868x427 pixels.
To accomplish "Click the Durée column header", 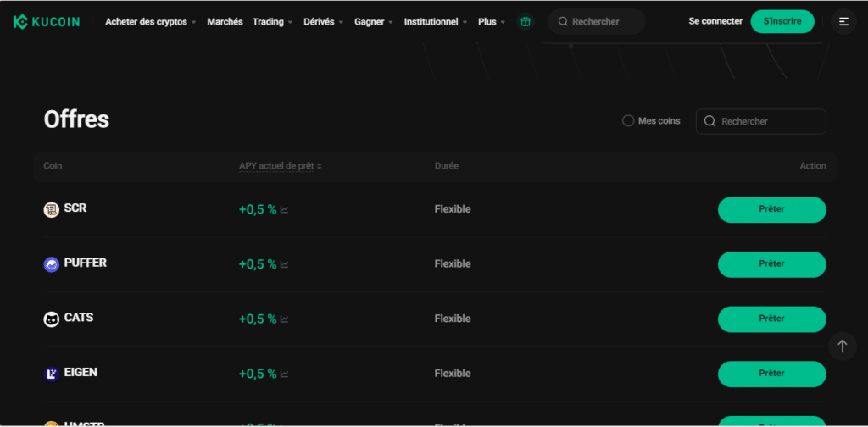I will tap(446, 166).
